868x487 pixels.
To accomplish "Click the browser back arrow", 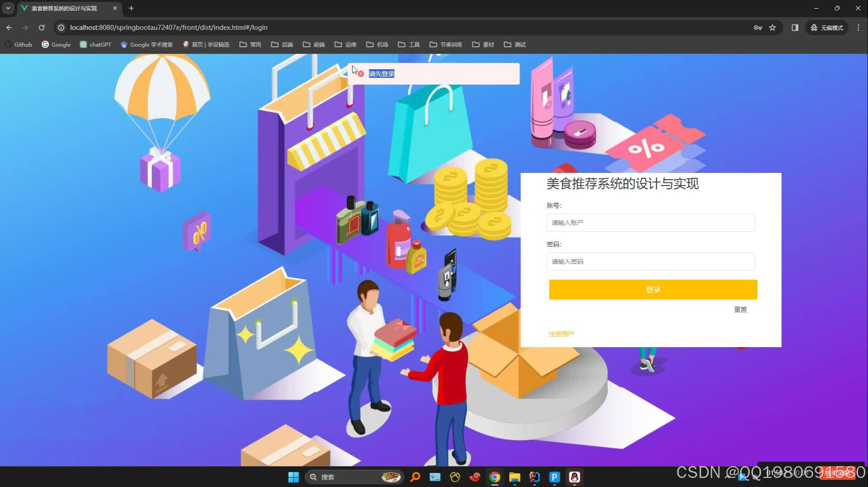I will point(9,27).
